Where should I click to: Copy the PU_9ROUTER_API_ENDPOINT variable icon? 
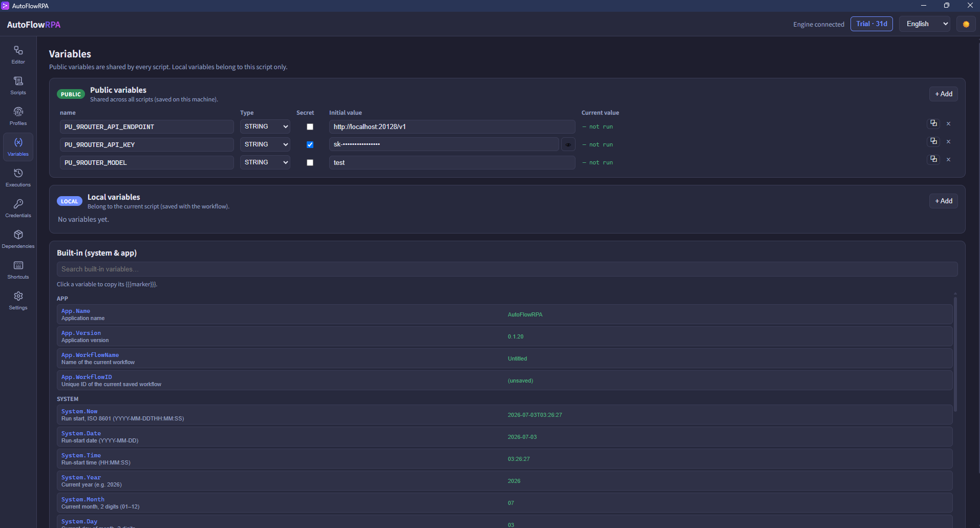[x=933, y=123]
